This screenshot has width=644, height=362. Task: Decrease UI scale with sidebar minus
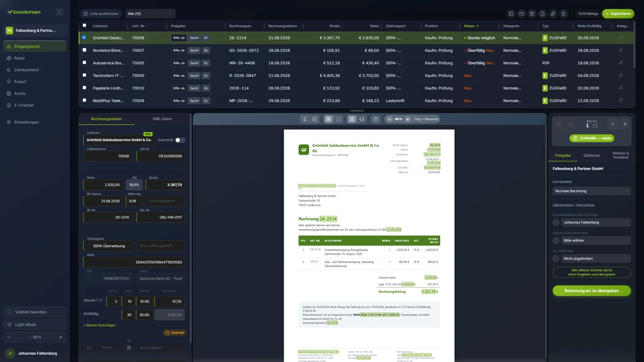click(9, 337)
